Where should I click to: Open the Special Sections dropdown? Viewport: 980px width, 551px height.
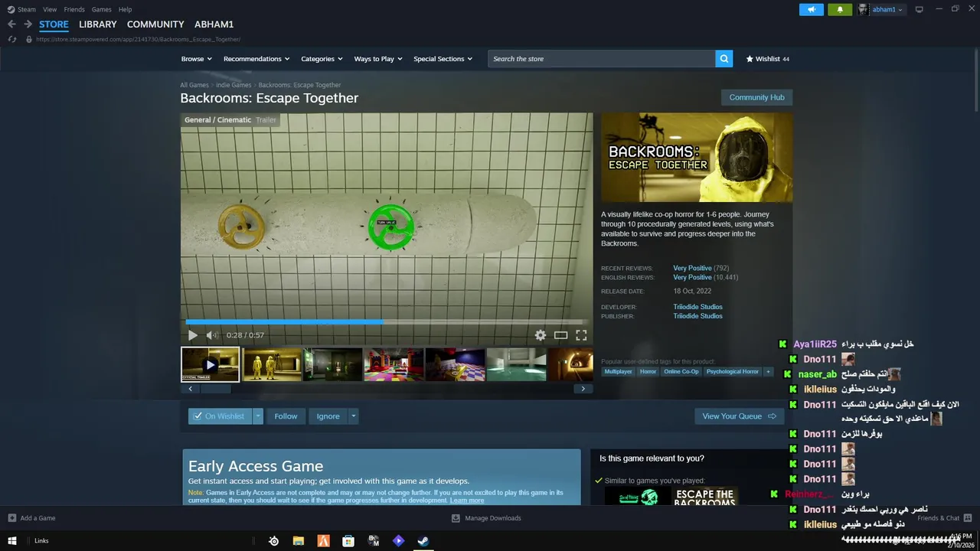coord(443,59)
